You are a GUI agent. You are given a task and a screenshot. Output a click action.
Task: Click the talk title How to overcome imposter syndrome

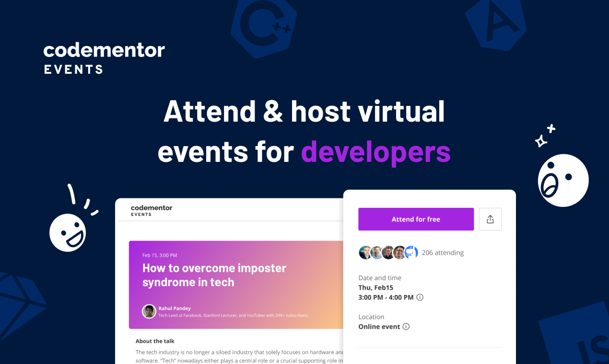click(x=214, y=275)
